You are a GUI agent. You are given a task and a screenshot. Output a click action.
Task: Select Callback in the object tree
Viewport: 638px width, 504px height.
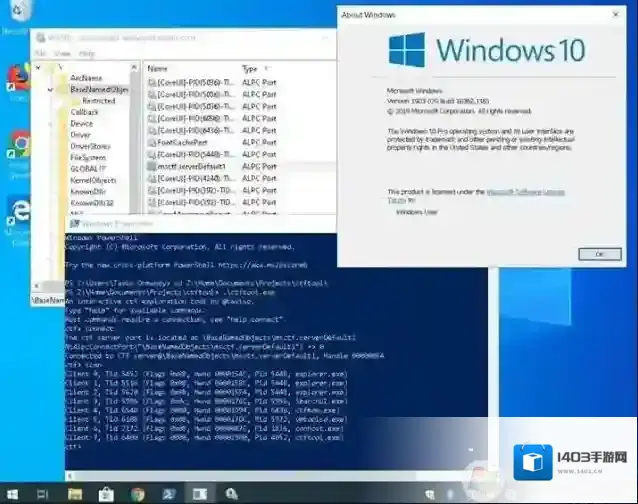[84, 112]
